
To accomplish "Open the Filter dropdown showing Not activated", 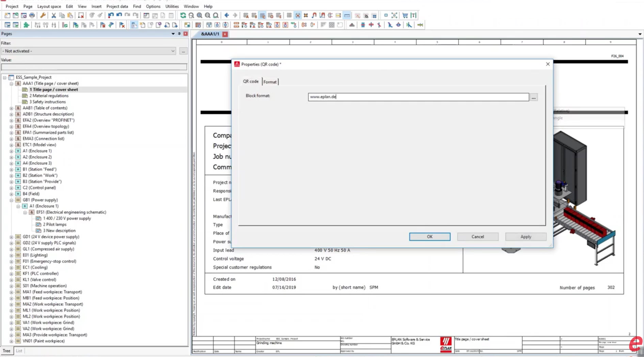I will 173,51.
